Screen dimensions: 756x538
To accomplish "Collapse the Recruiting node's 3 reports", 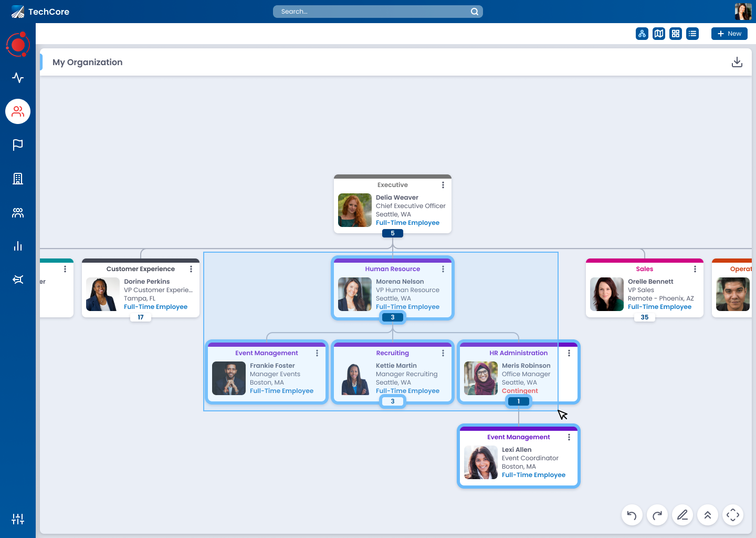I will coord(392,401).
